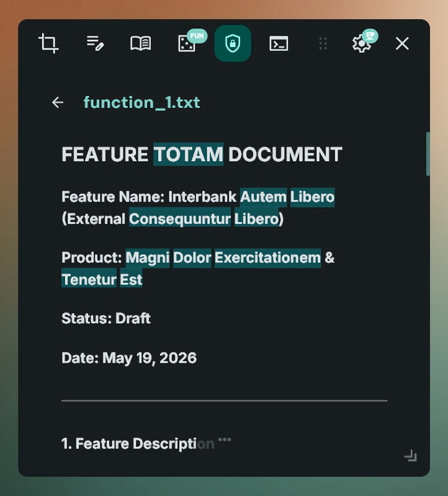Go back with the left arrow
This screenshot has height=496, width=448.
(x=58, y=102)
